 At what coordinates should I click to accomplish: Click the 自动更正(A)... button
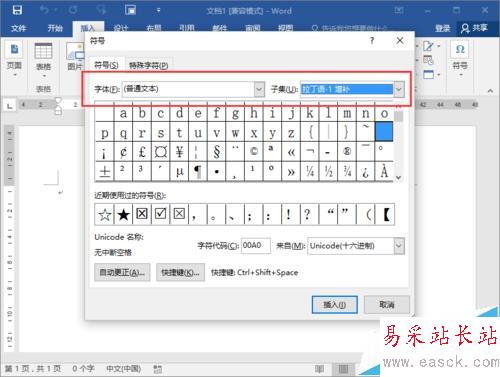(x=122, y=272)
